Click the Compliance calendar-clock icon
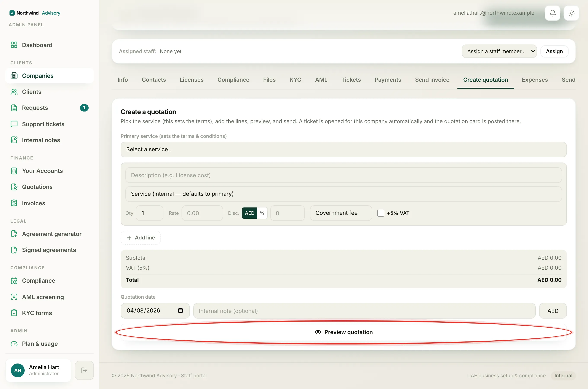The width and height of the screenshot is (588, 389). 14,281
